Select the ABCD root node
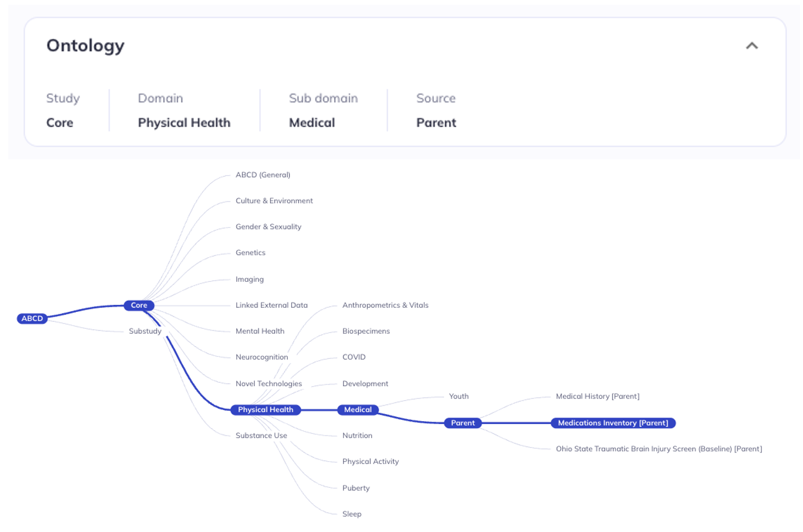Screen dimensions: 803x532 point(32,318)
